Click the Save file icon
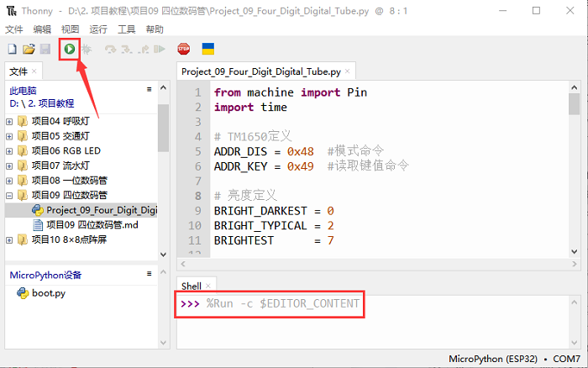Image resolution: width=588 pixels, height=368 pixels. (45, 50)
